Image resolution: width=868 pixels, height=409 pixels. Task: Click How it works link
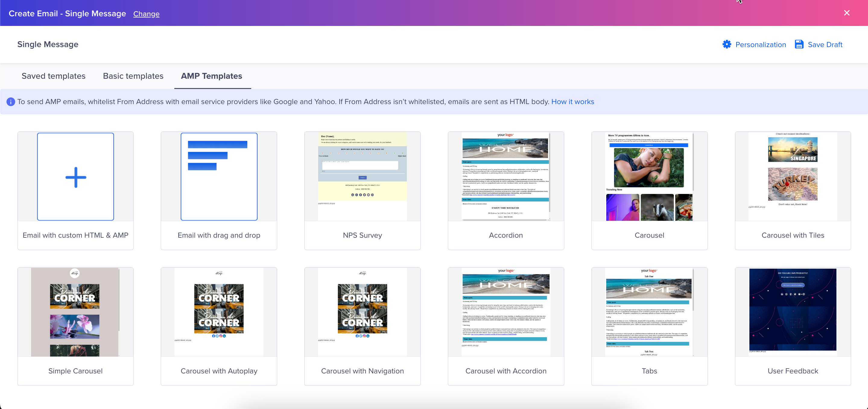pyautogui.click(x=573, y=101)
